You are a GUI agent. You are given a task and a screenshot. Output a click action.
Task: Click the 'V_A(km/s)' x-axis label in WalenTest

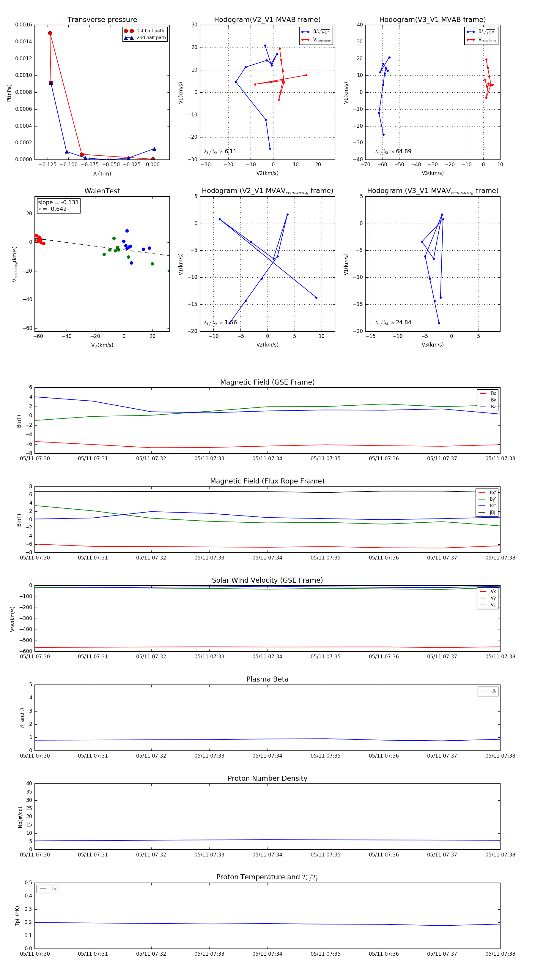click(x=102, y=345)
